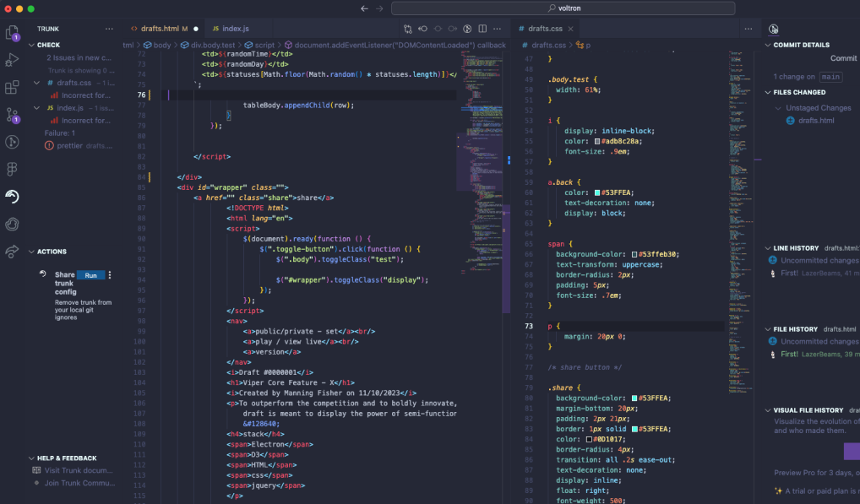Switch to the drafts.css tab
This screenshot has width=860, height=504.
(x=545, y=29)
